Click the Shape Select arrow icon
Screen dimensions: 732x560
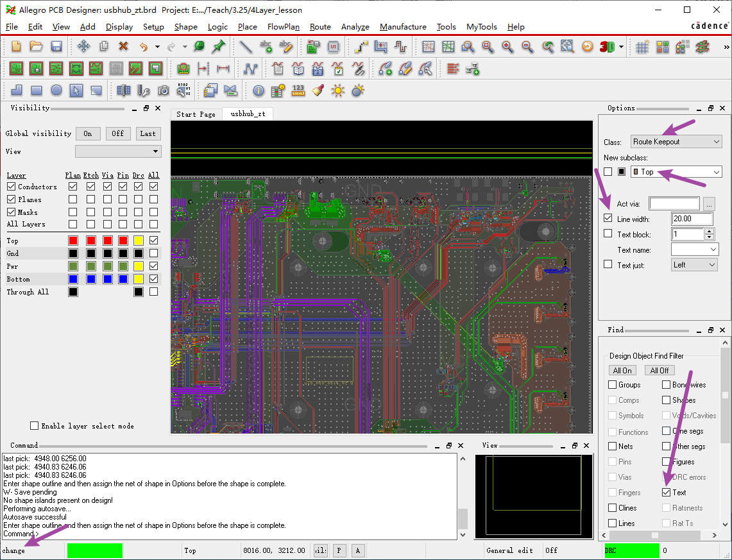coord(76,90)
